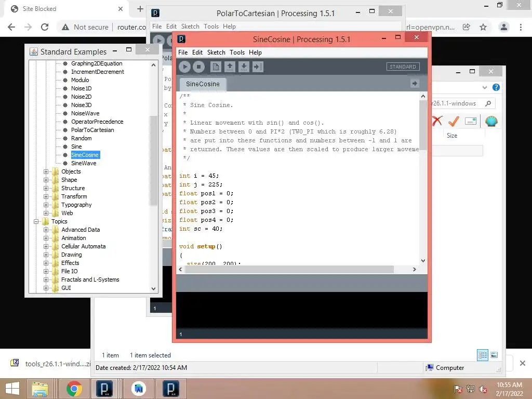Open File menu in SineCosine window
Viewport: 532px width, 399px height.
click(x=183, y=52)
